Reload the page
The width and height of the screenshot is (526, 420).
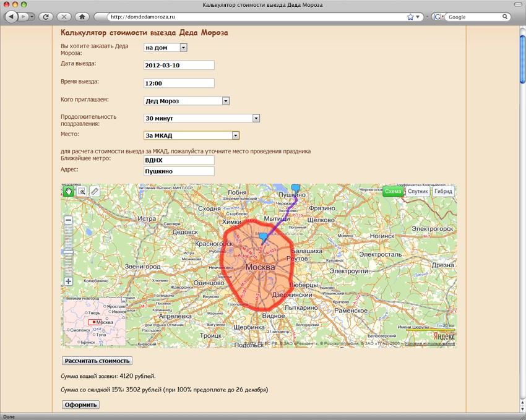tap(46, 17)
